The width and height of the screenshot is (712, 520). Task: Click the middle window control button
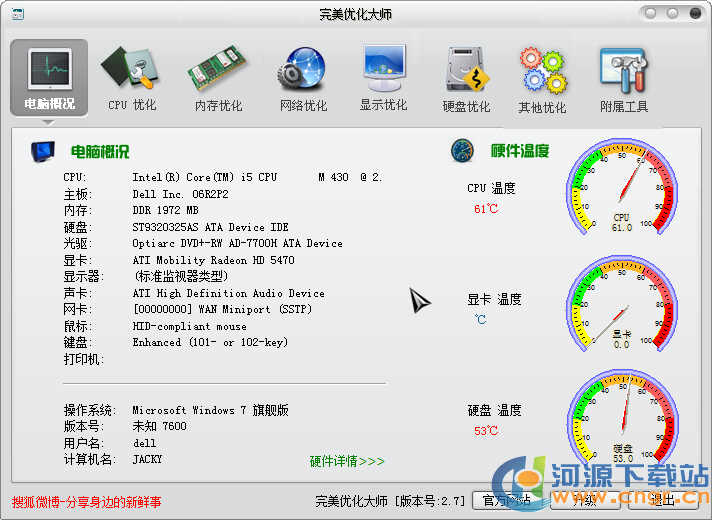[x=672, y=13]
